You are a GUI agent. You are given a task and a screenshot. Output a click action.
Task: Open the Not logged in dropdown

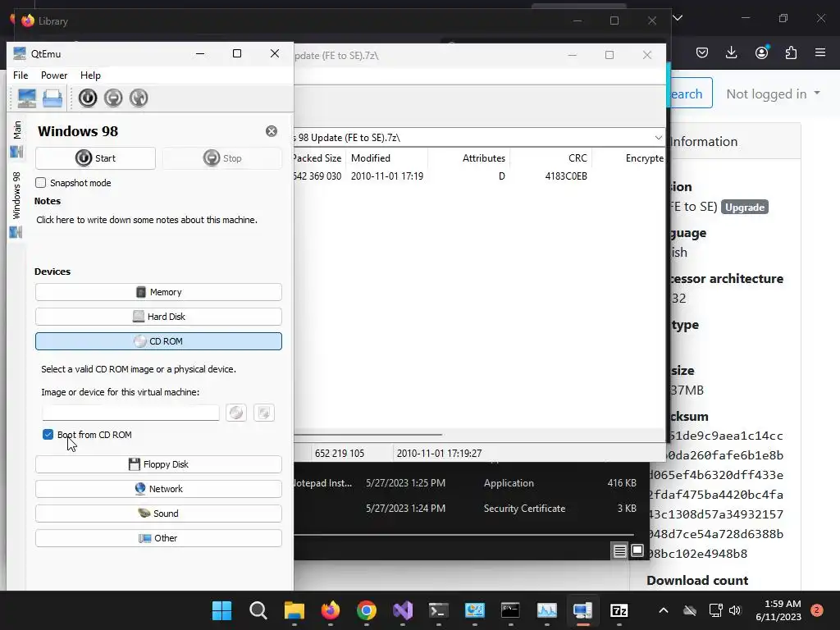(x=773, y=94)
